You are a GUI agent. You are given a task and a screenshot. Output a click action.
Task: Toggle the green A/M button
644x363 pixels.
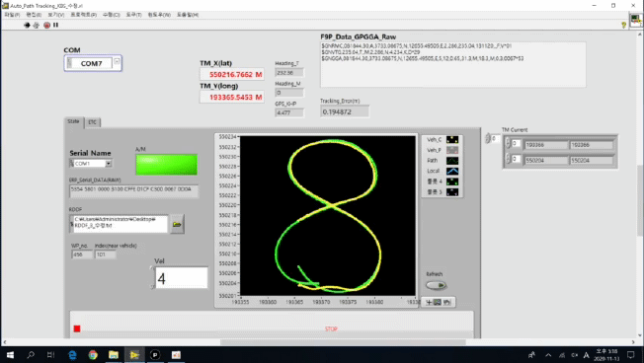coord(166,165)
